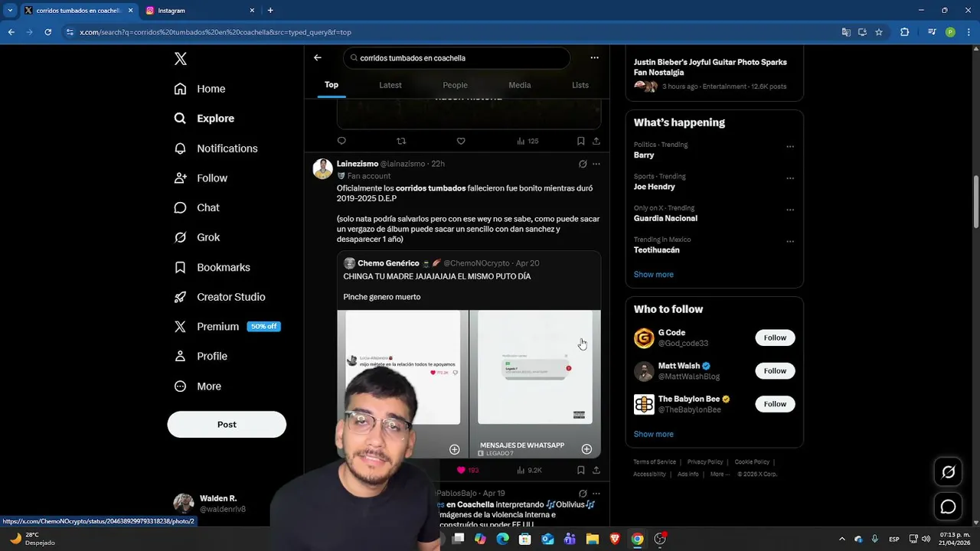Open File Explorer from taskbar
Image resolution: width=980 pixels, height=551 pixels.
tap(593, 539)
